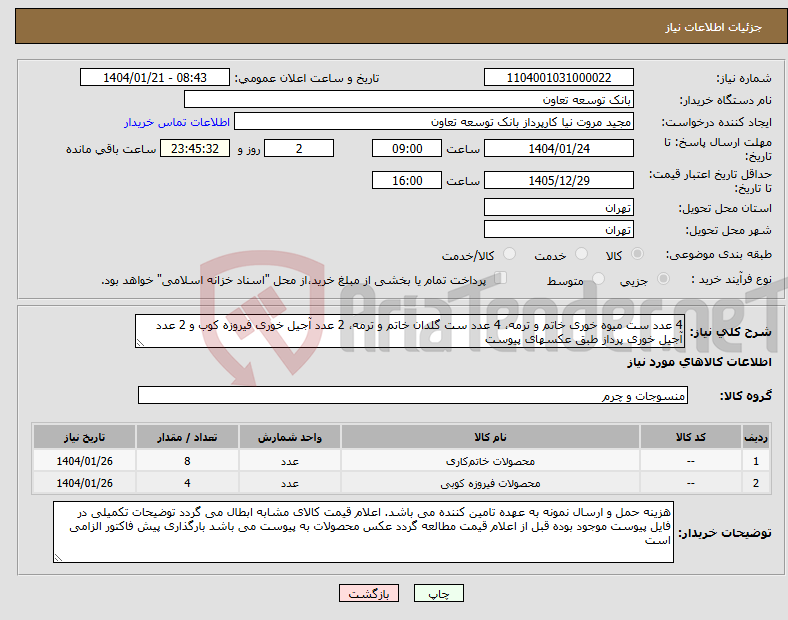Click the price validity date 1405/12/29

(559, 180)
